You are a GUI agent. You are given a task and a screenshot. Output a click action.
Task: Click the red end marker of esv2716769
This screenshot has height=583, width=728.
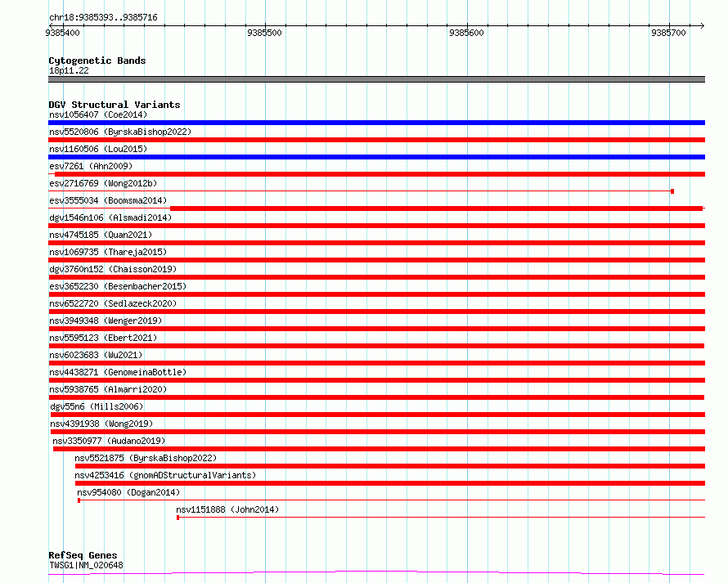(x=672, y=191)
